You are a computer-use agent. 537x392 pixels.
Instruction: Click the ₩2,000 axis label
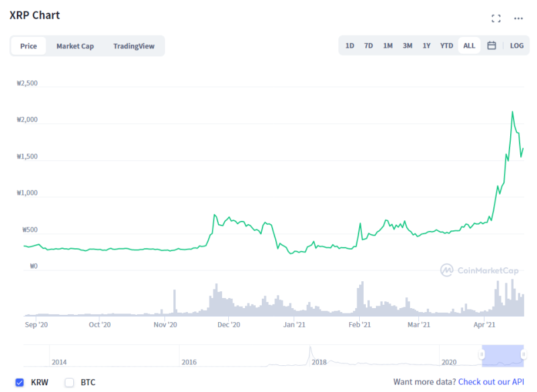pos(27,119)
